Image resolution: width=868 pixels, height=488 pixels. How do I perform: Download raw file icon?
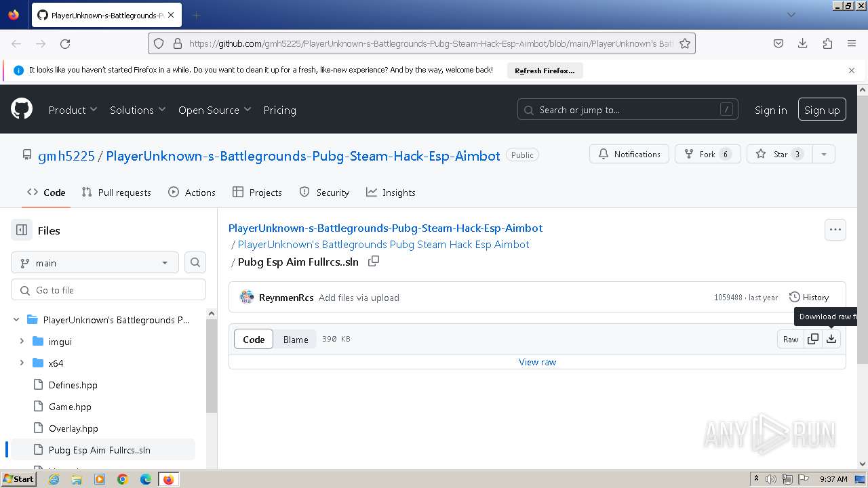tap(831, 340)
